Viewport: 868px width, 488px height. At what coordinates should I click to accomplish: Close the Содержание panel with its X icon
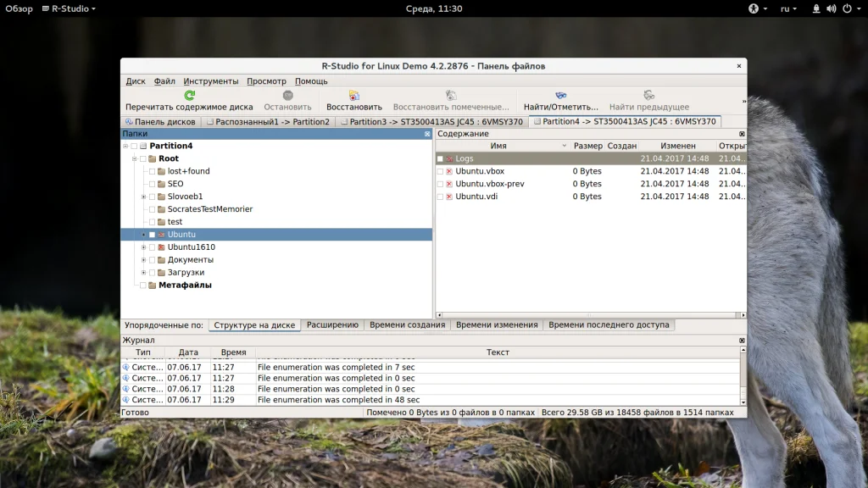tap(742, 134)
